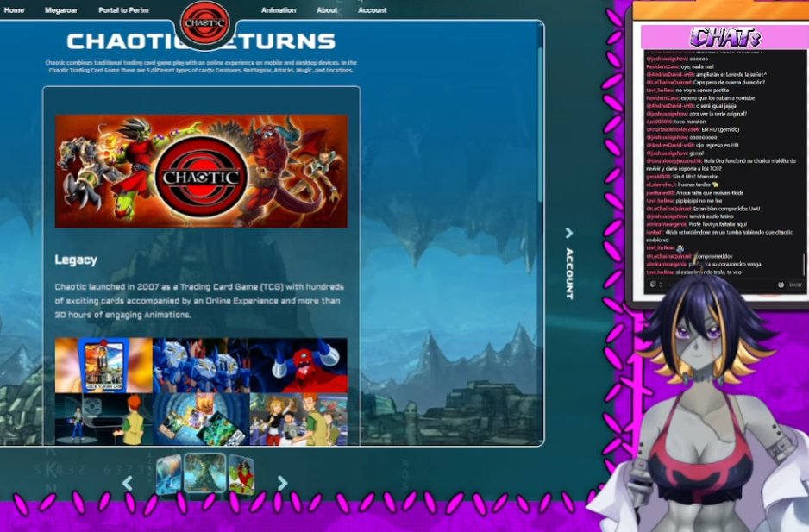The height and width of the screenshot is (532, 809).
Task: Open the Home page
Action: click(x=14, y=9)
